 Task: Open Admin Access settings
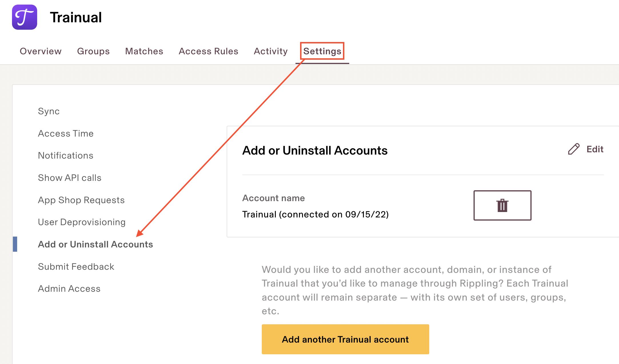click(x=69, y=289)
